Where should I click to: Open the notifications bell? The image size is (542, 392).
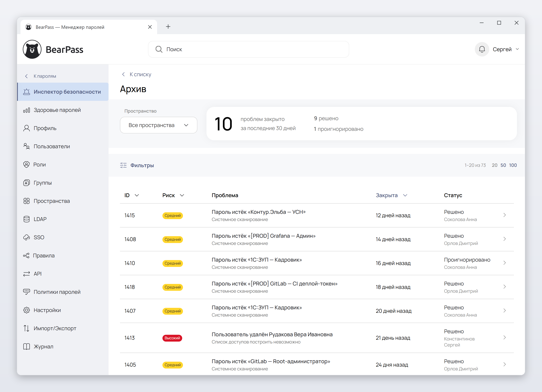tap(482, 49)
